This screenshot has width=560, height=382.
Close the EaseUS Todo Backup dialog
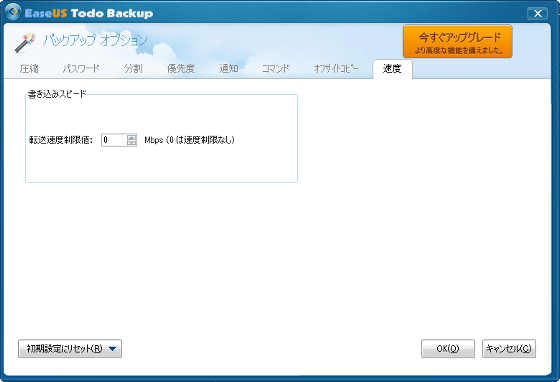tap(538, 14)
